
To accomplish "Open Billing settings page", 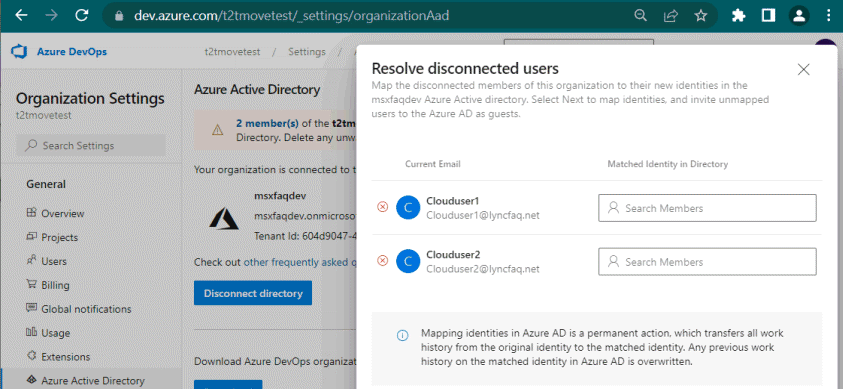I will pyautogui.click(x=48, y=285).
